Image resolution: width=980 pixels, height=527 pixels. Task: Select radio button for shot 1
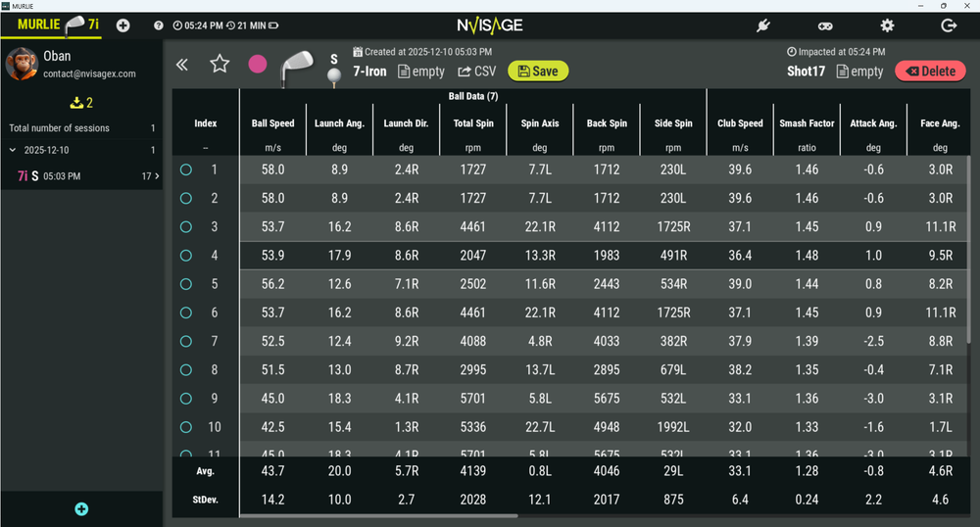click(x=185, y=169)
